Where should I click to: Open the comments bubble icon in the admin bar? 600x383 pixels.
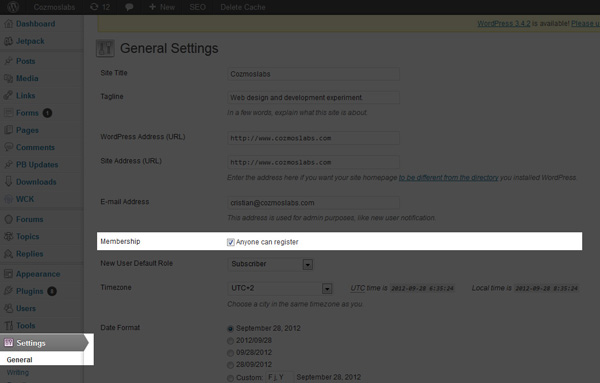129,7
